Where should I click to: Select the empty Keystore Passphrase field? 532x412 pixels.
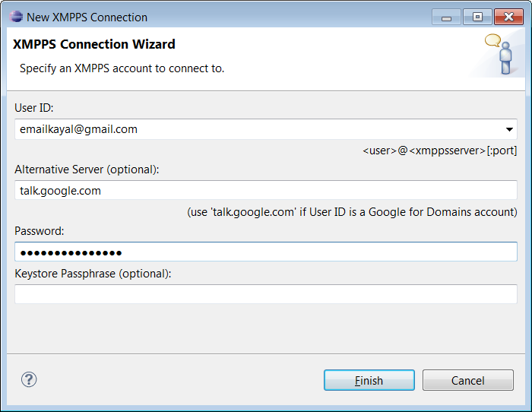click(x=265, y=294)
